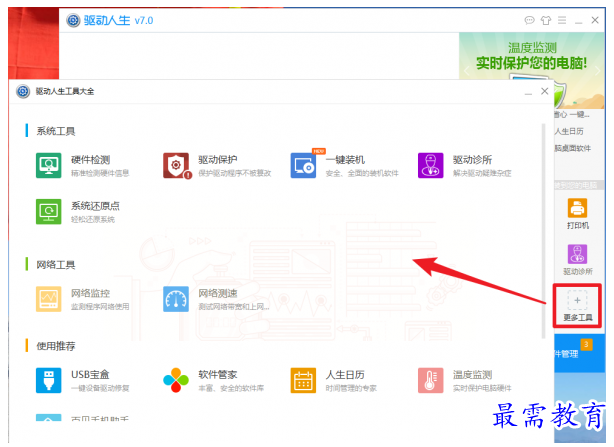The image size is (614, 447).
Task: Open the USB宝盒 tool icon
Action: [x=49, y=380]
